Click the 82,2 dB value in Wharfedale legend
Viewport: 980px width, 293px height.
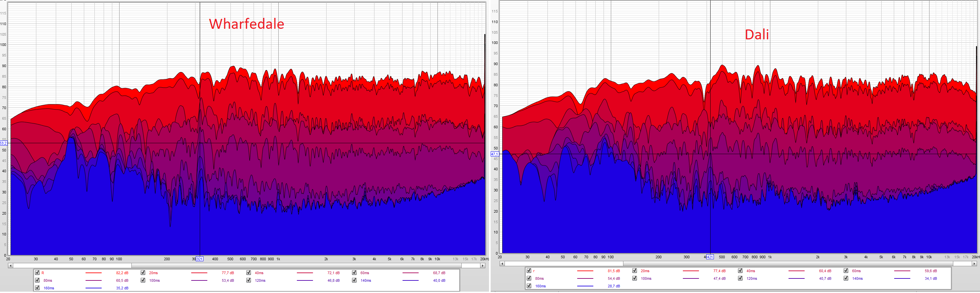coord(122,273)
